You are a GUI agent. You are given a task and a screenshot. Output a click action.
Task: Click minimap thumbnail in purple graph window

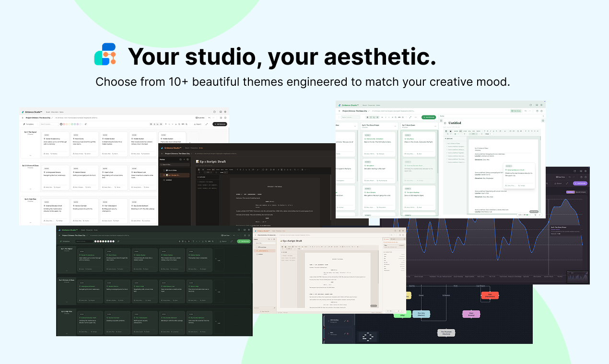click(578, 277)
